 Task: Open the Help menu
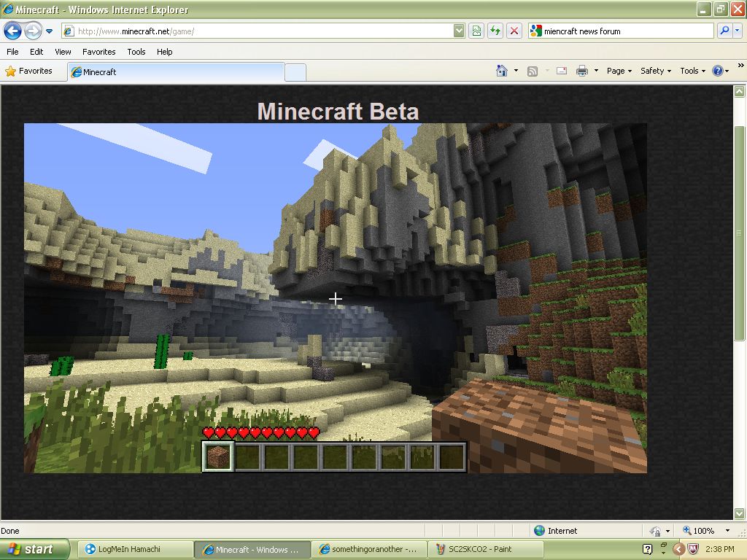(164, 52)
